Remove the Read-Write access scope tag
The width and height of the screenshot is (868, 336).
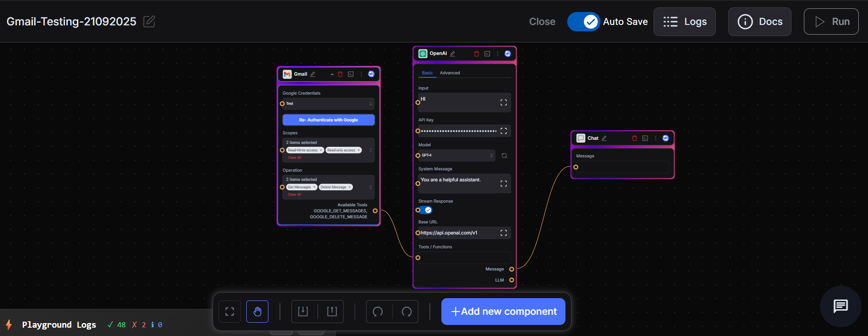[x=321, y=150]
